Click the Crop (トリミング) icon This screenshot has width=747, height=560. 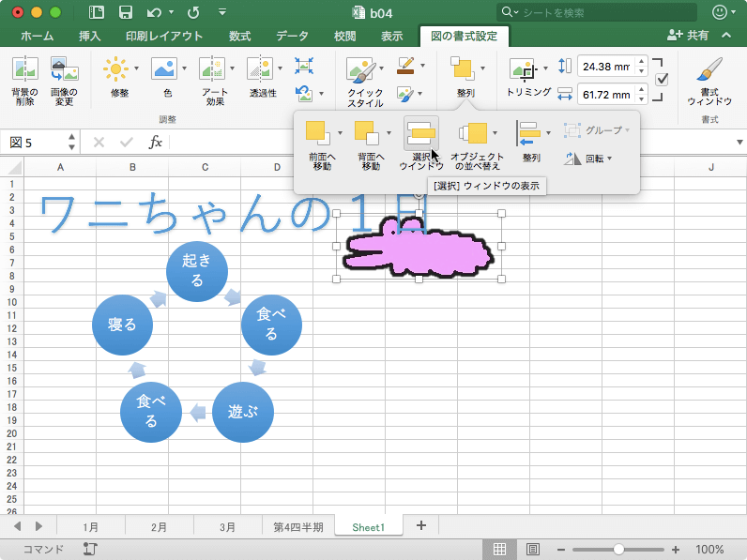coord(524,69)
